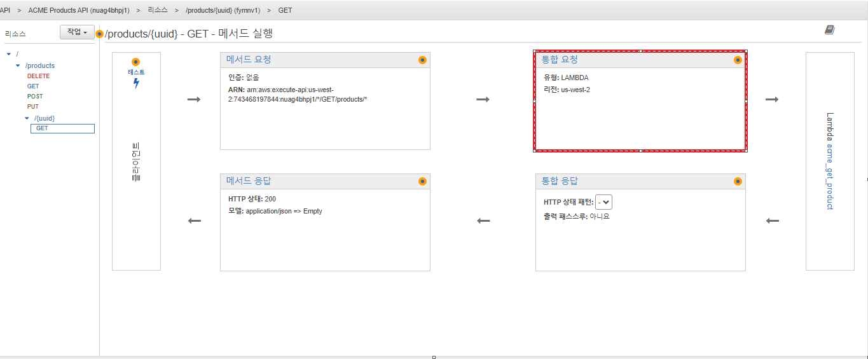Image resolution: width=868 pixels, height=359 pixels.
Task: Go to 리소스 breadcrumb
Action: coord(158,10)
